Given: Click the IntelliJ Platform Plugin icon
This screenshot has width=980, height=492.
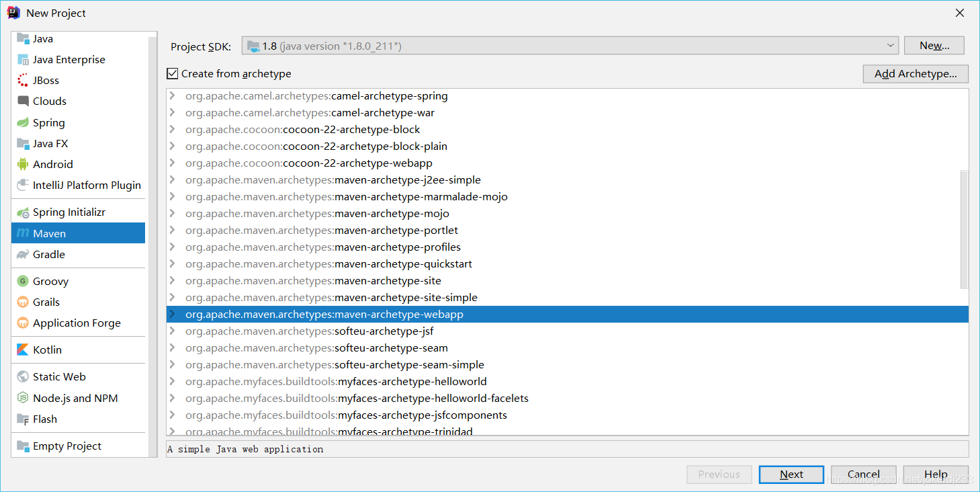Looking at the screenshot, I should pos(23,185).
